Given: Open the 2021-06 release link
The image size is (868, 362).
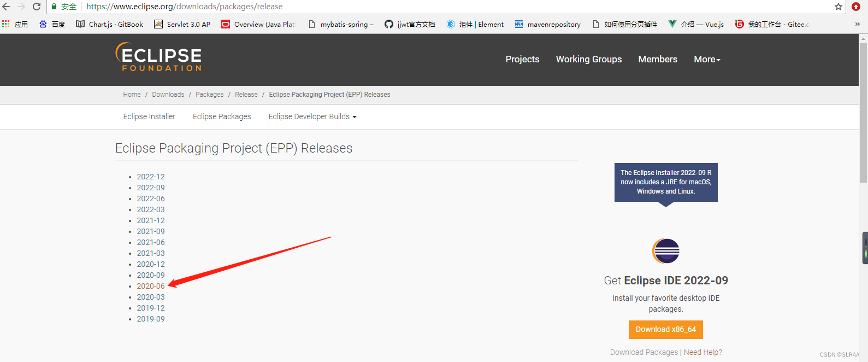Looking at the screenshot, I should click(x=151, y=242).
